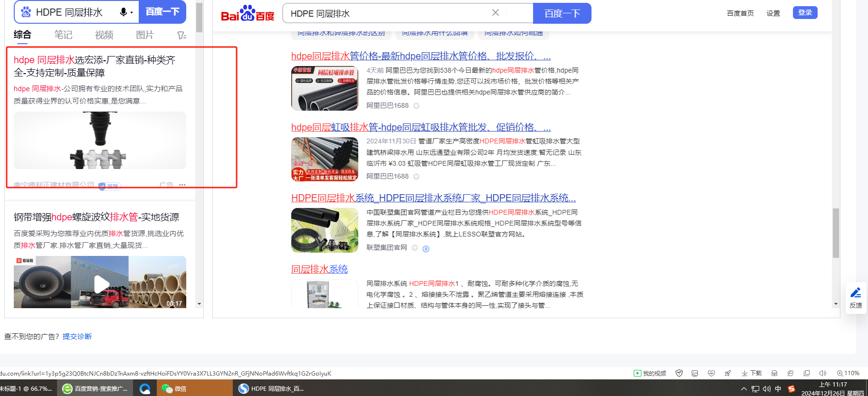Viewport: 868px width, 396px height.
Task: Click the black pipes thumbnail of 价格 result
Action: 324,88
